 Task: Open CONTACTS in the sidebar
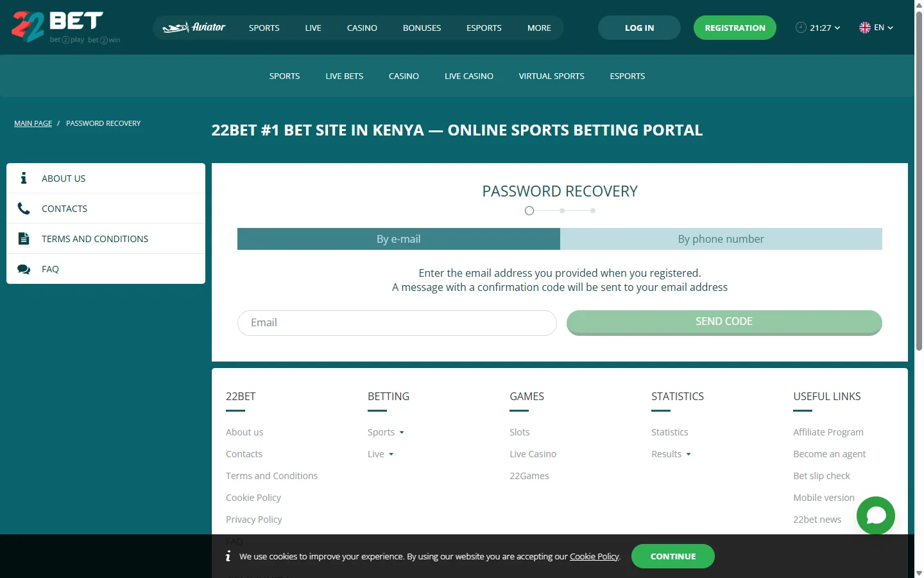pyautogui.click(x=106, y=208)
